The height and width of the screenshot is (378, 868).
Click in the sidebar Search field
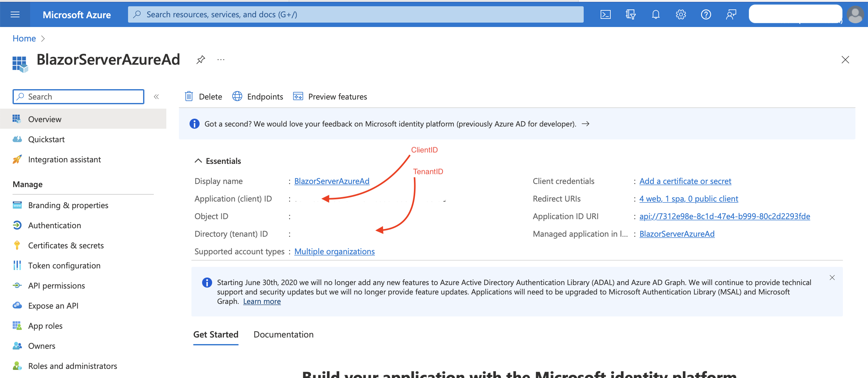[x=78, y=97]
